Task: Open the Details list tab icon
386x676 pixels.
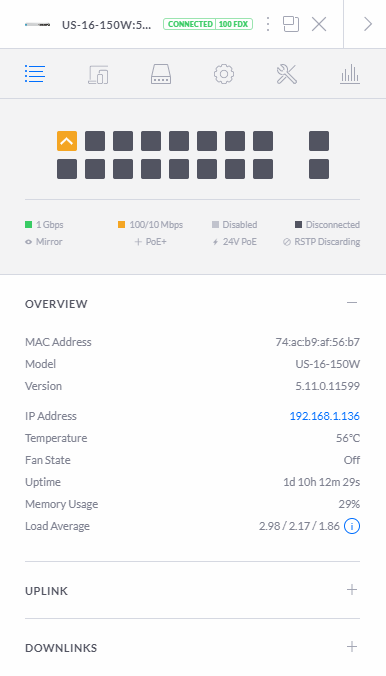Action: [35, 74]
